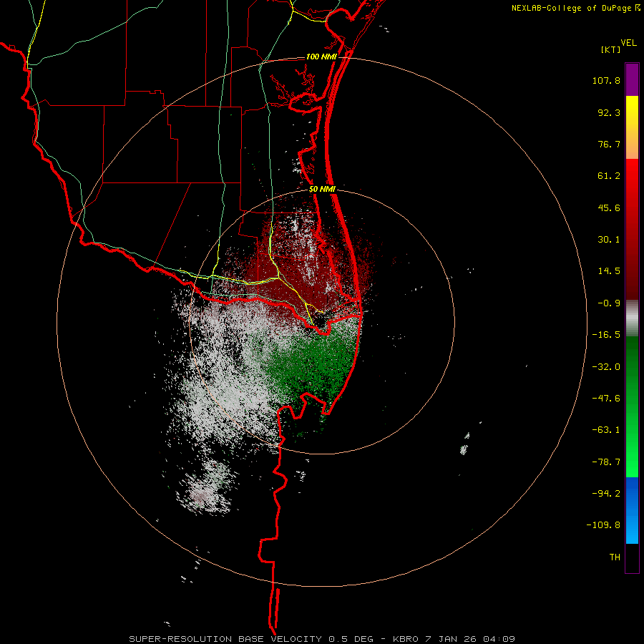Click the 45.6 value on velocity scale
Image resolution: width=644 pixels, height=644 pixels.
pyautogui.click(x=609, y=208)
